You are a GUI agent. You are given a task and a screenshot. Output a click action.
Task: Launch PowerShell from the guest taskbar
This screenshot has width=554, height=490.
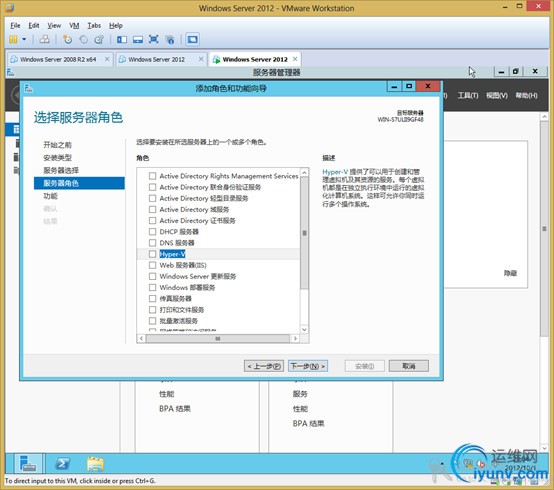(63, 463)
